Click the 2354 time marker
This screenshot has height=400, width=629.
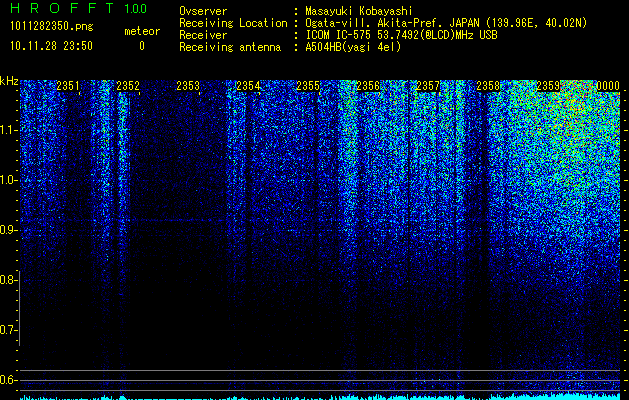(248, 86)
